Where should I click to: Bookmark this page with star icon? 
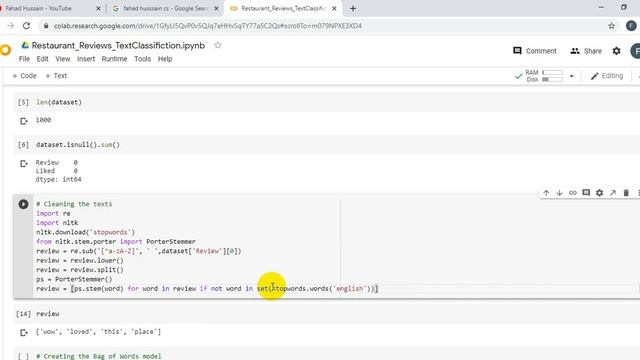(611, 26)
